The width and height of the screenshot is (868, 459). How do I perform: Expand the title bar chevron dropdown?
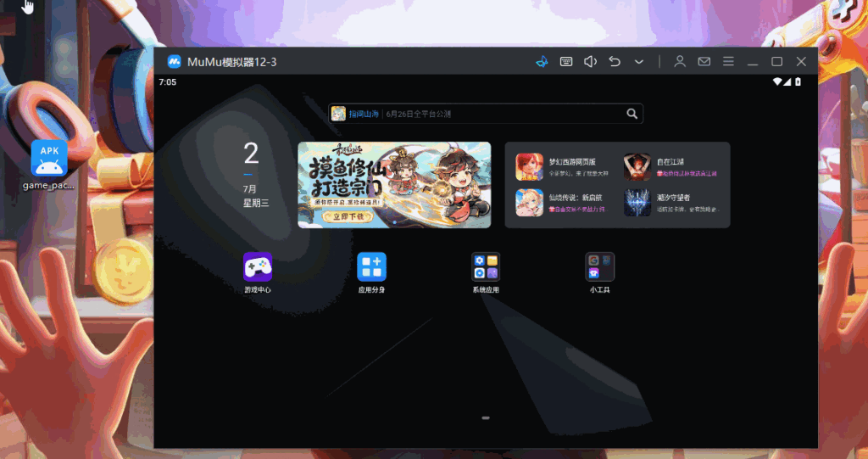coord(639,62)
